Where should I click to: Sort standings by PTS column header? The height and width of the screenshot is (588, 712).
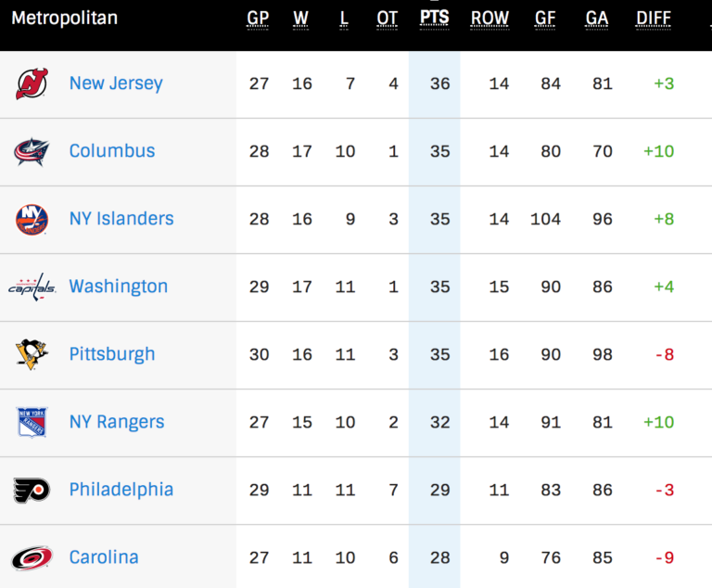click(x=434, y=19)
